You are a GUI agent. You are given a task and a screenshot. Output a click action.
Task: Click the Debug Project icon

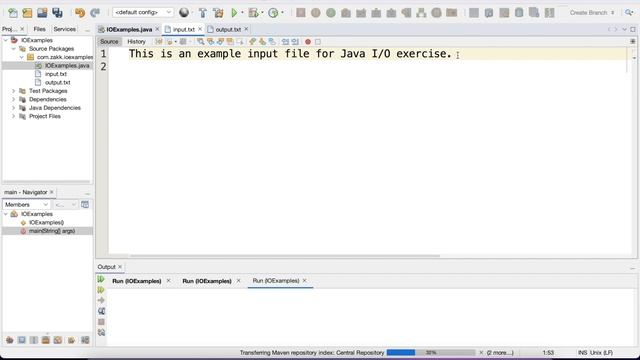253,13
